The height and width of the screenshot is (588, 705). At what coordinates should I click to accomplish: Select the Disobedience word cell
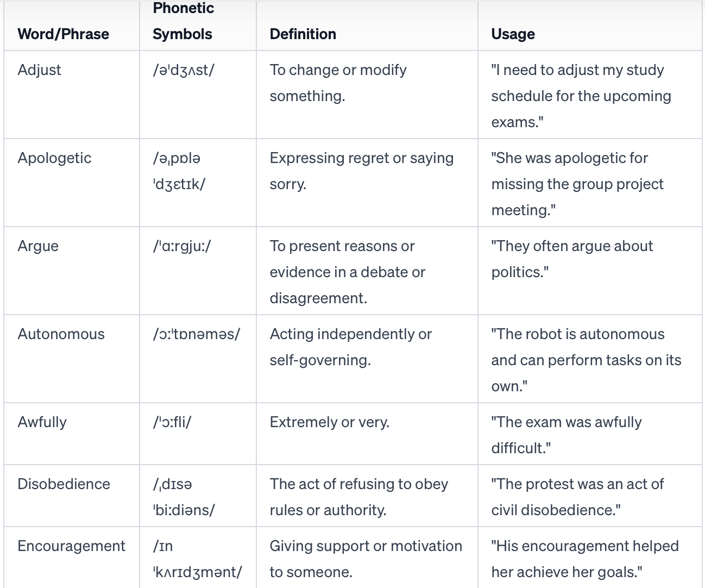click(x=64, y=484)
